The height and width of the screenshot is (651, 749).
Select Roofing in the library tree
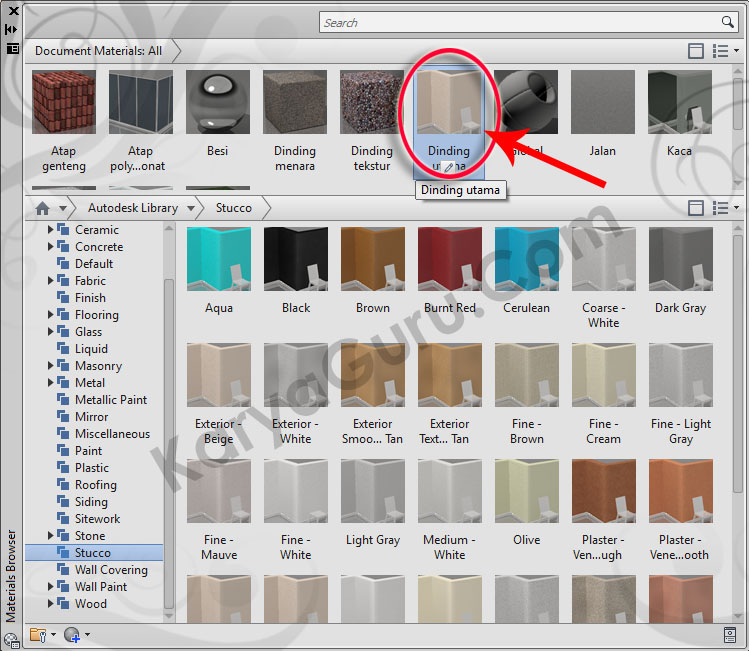(x=95, y=485)
